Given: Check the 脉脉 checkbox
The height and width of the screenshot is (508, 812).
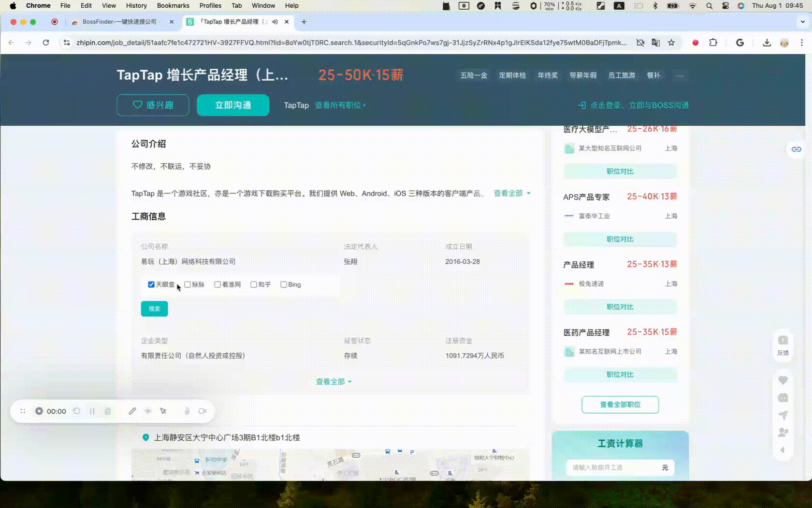Looking at the screenshot, I should tap(188, 284).
